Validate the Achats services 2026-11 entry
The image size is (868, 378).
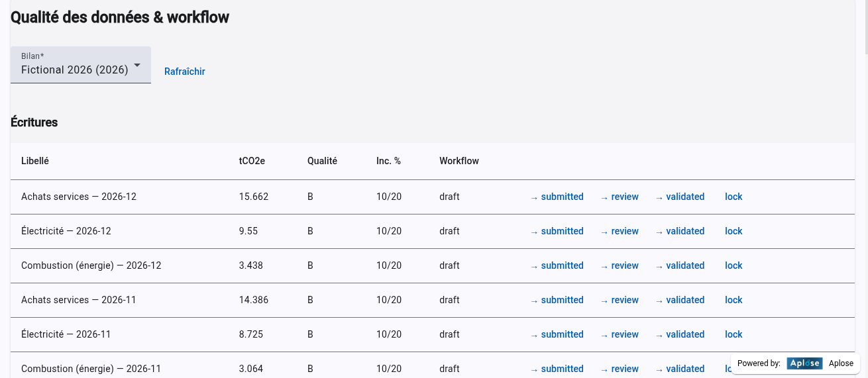680,300
